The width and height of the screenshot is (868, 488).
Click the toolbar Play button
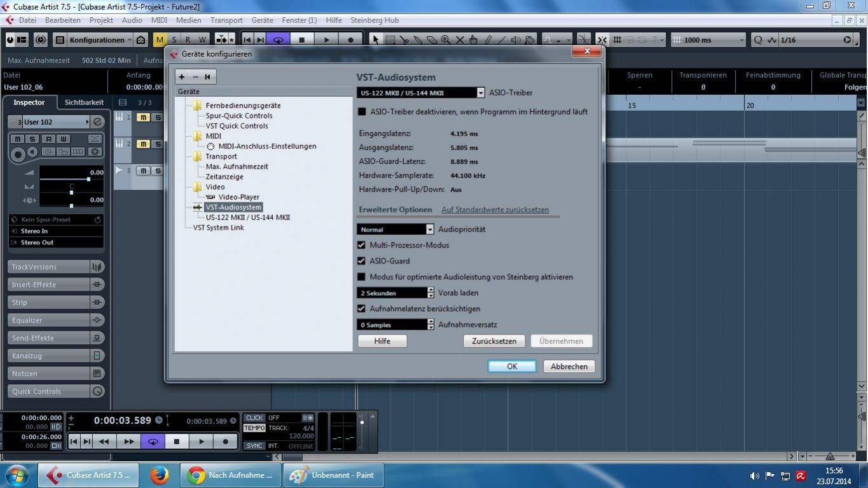(326, 39)
